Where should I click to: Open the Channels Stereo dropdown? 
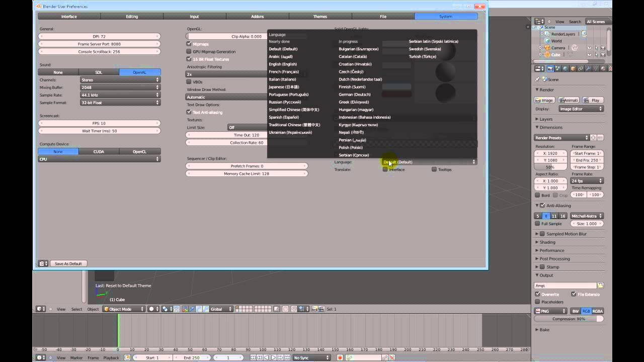click(120, 79)
